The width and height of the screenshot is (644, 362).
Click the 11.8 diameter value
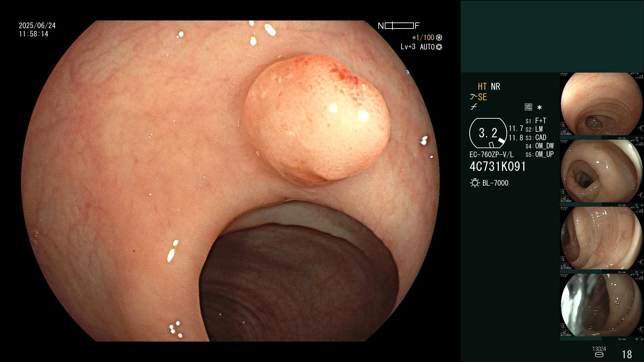coord(516,138)
